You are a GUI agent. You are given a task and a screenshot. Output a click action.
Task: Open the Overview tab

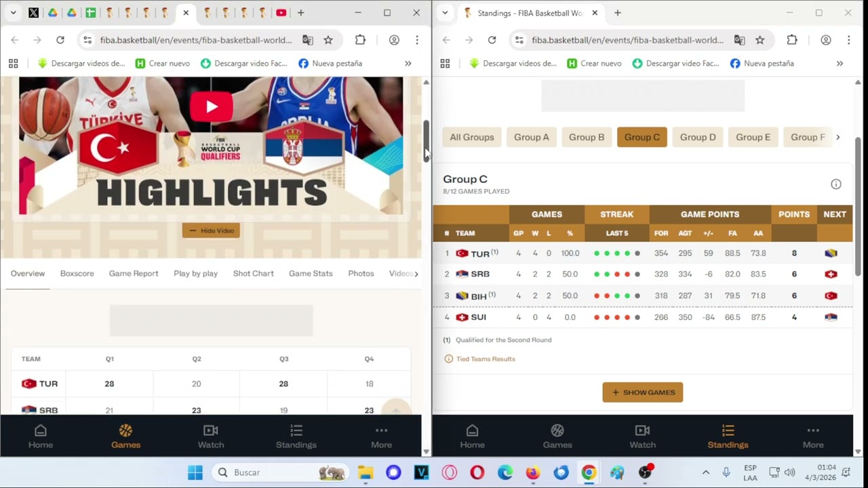click(28, 273)
